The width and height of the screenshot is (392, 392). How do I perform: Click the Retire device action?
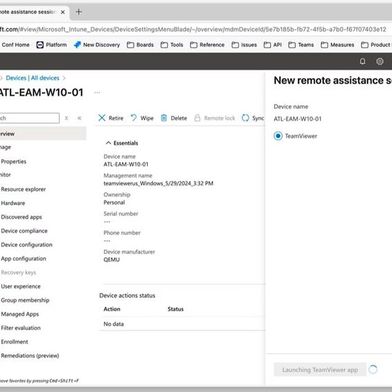tap(111, 118)
